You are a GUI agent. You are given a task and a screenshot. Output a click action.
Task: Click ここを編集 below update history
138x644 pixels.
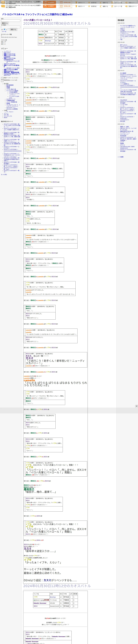120,157
